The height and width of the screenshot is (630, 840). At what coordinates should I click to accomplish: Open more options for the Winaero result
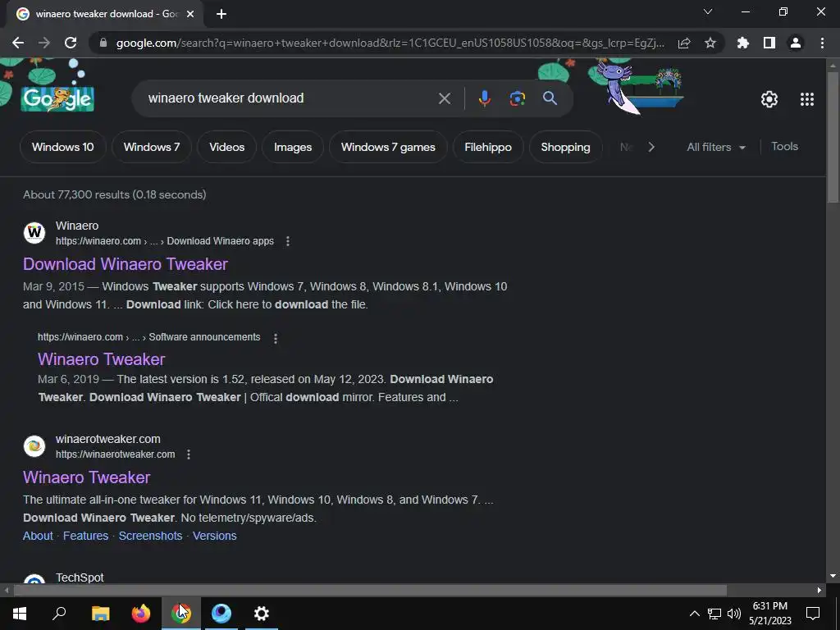coord(288,241)
